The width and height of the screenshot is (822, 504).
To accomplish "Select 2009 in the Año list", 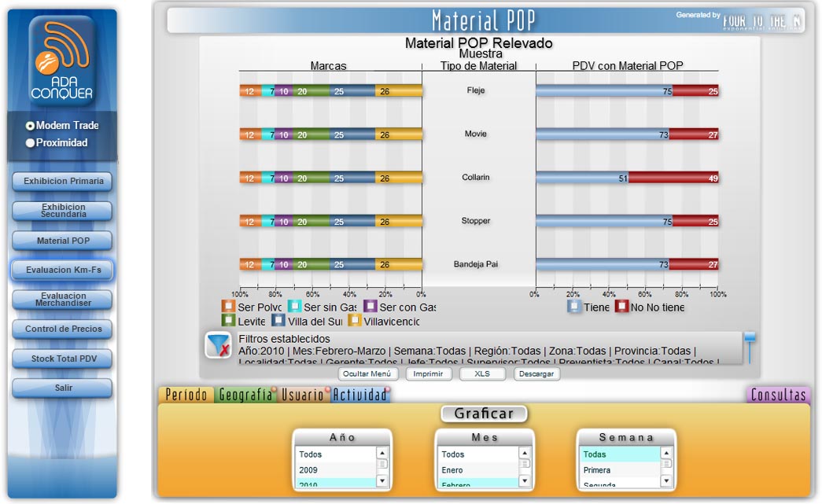I will pos(336,470).
